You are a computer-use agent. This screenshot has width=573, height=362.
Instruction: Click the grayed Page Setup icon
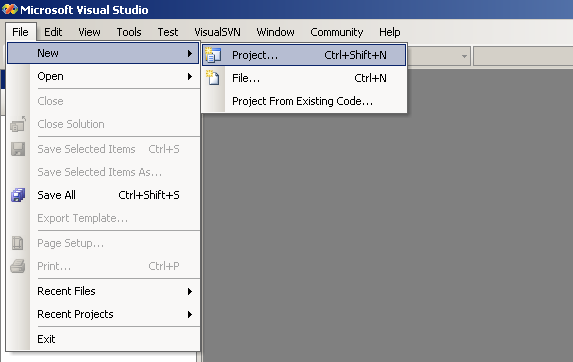18,243
